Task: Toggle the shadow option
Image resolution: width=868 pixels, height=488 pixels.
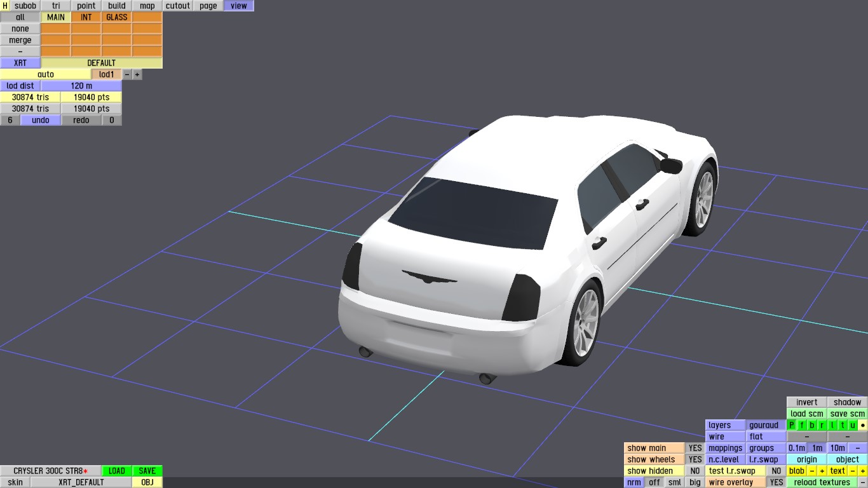Action: 848,402
